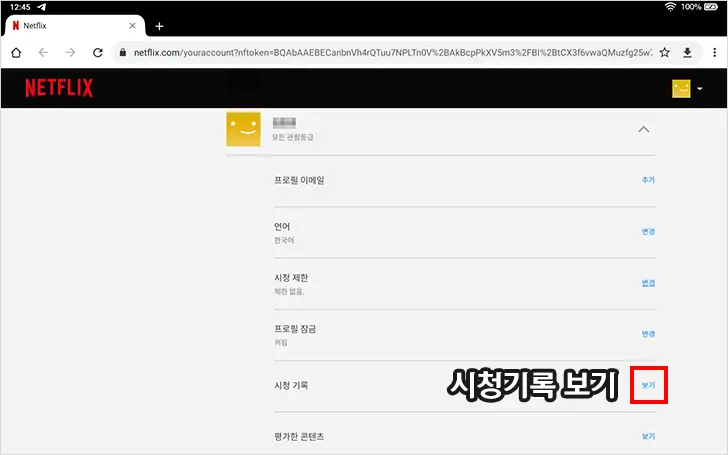Change viewing restrictions via 시청 제한 변경
The width and height of the screenshot is (728, 455).
click(648, 283)
